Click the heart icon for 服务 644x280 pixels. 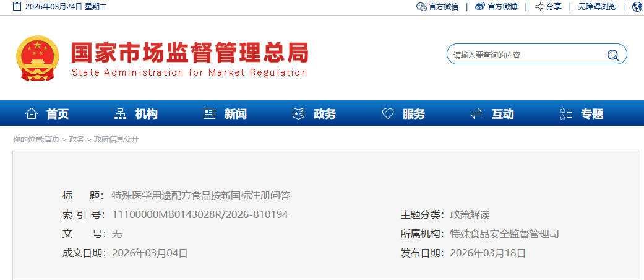tap(388, 113)
